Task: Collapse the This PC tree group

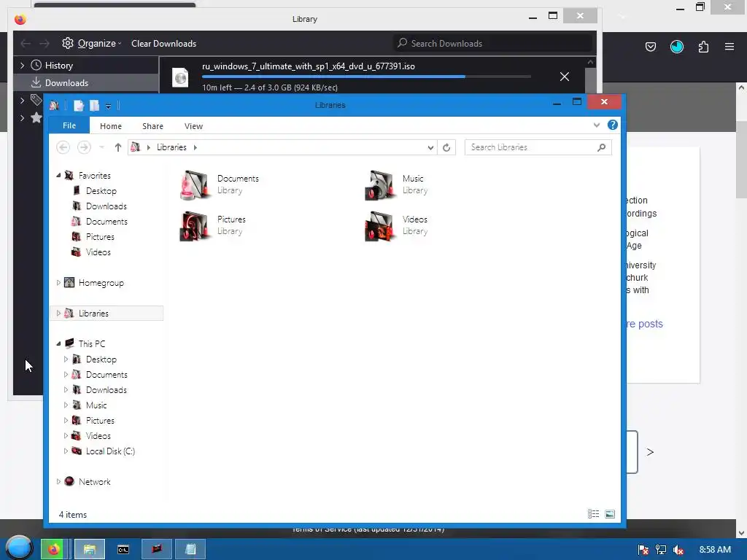Action: [58, 343]
